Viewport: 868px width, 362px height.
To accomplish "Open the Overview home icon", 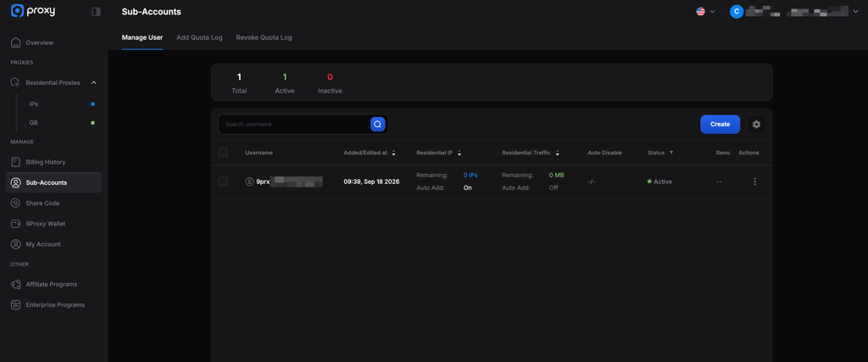I will coord(15,42).
